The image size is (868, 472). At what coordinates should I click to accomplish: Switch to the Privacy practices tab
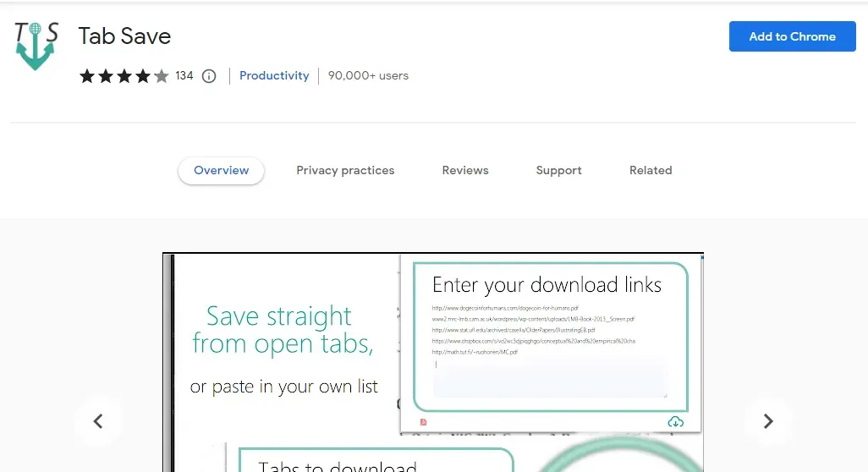click(345, 170)
